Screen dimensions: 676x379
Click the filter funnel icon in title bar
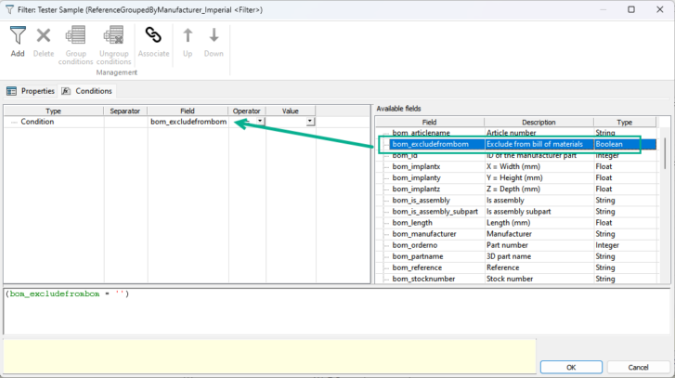[x=9, y=9]
